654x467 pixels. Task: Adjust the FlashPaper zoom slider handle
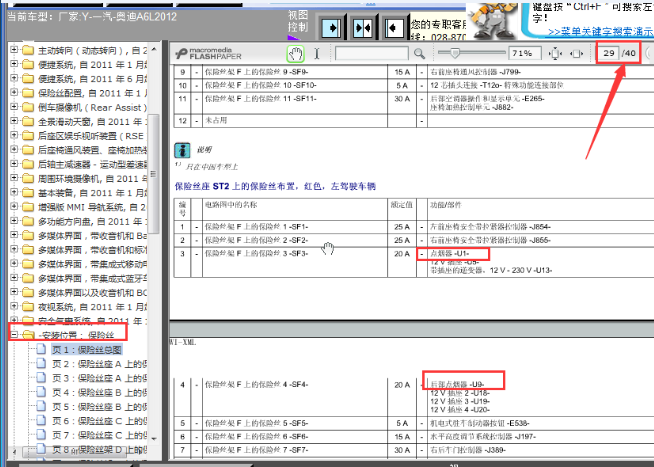pyautogui.click(x=455, y=53)
